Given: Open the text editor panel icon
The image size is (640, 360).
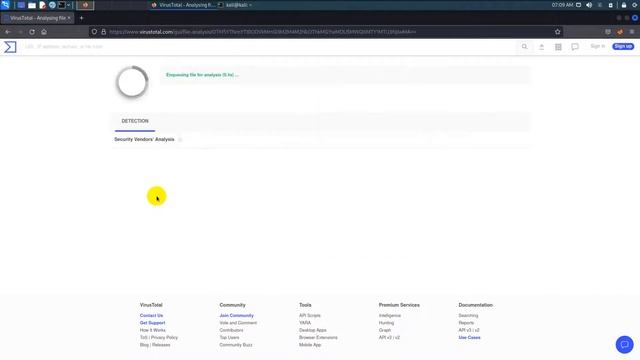Looking at the screenshot, I should tap(42, 5).
